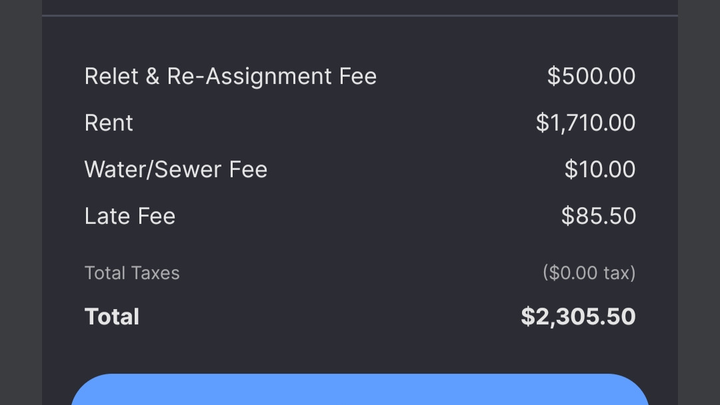Screen dimensions: 720x405
Task: Click the bold Total label
Action: tap(112, 317)
